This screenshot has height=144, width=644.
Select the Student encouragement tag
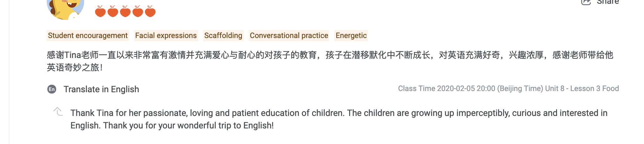coord(88,36)
